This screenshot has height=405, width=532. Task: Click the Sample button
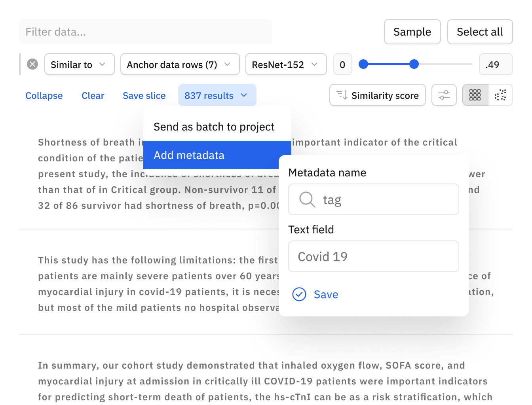click(412, 32)
